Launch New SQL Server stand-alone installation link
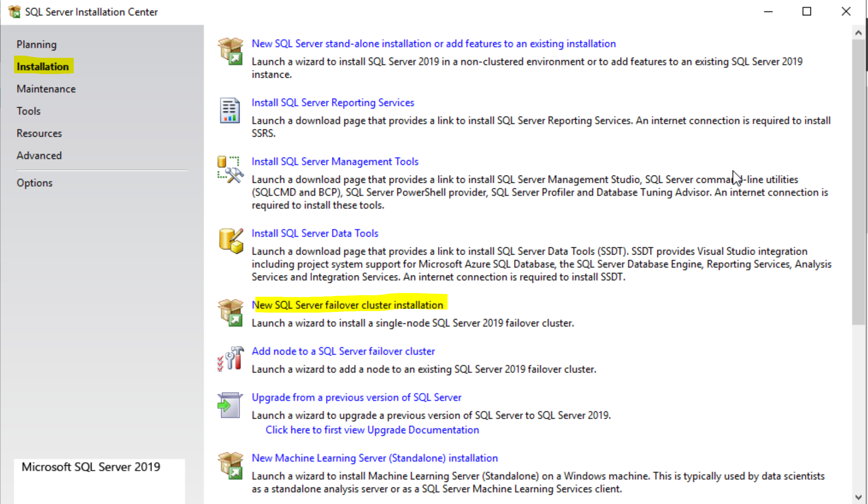 click(434, 44)
